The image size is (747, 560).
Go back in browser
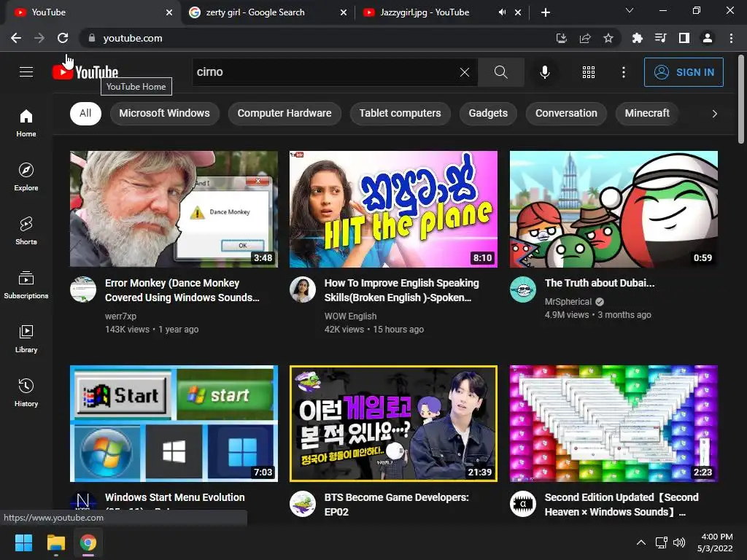point(16,38)
